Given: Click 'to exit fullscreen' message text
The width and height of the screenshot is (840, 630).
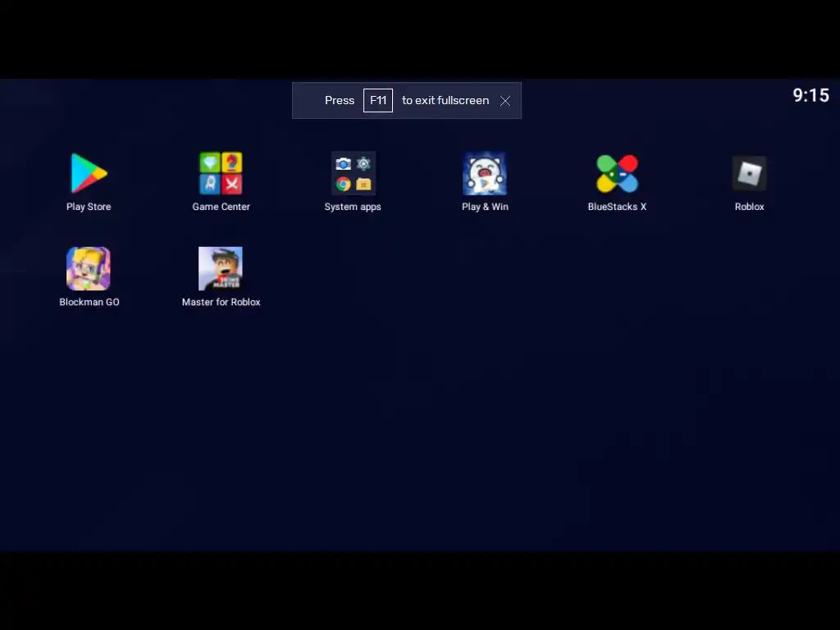Looking at the screenshot, I should [x=445, y=101].
